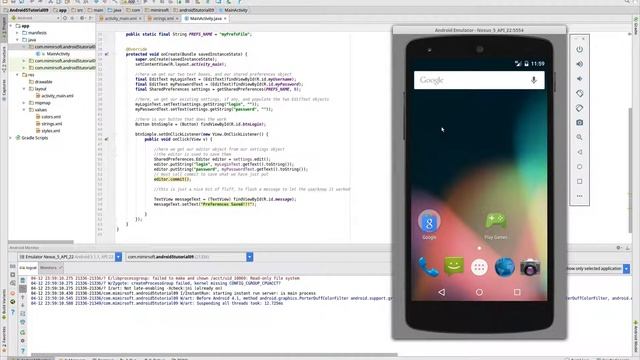This screenshot has height=360, width=640.
Task: Take an emulator screenshot with the camera icon
Action: (580, 122)
